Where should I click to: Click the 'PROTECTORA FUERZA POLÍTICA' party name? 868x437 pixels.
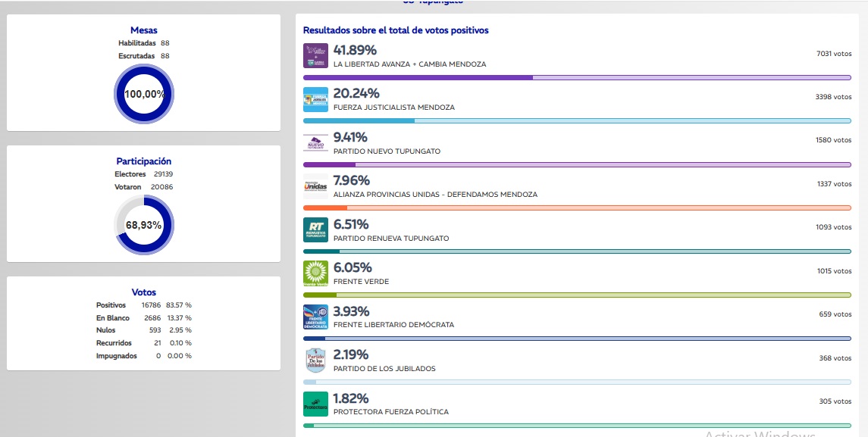(x=391, y=412)
